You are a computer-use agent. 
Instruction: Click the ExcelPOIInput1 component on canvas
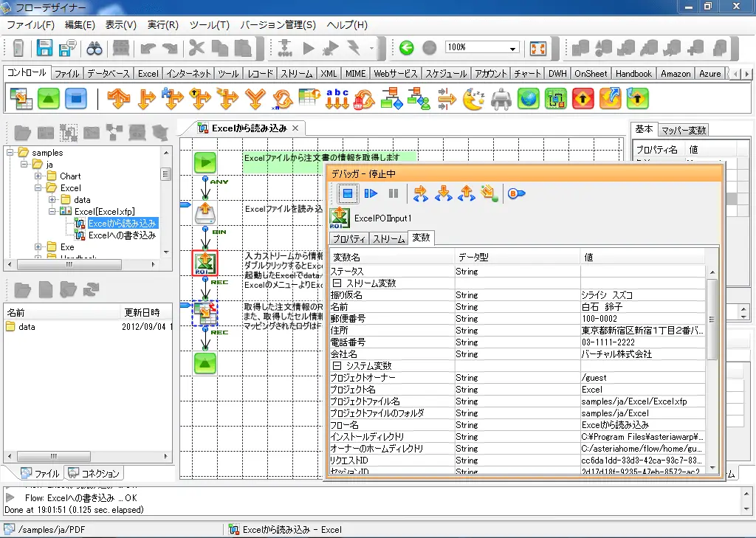coord(205,263)
